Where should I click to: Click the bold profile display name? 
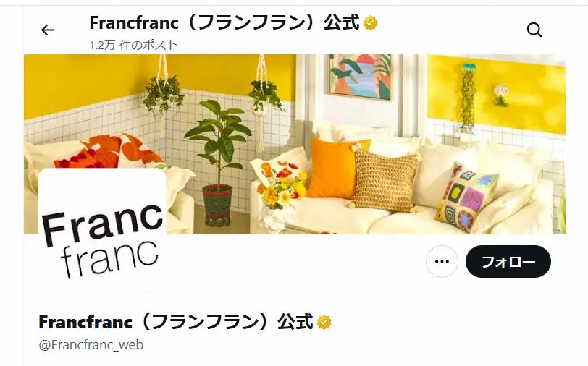click(x=175, y=322)
